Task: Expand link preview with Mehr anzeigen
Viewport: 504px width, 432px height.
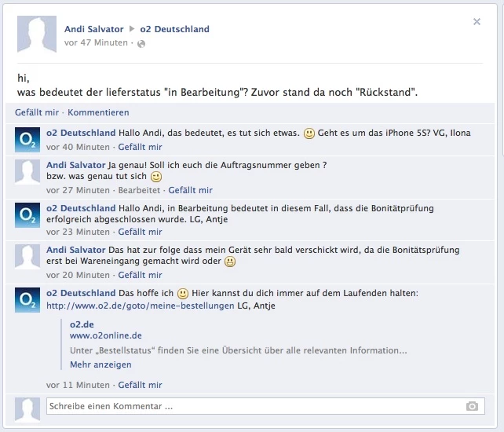Action: (100, 364)
